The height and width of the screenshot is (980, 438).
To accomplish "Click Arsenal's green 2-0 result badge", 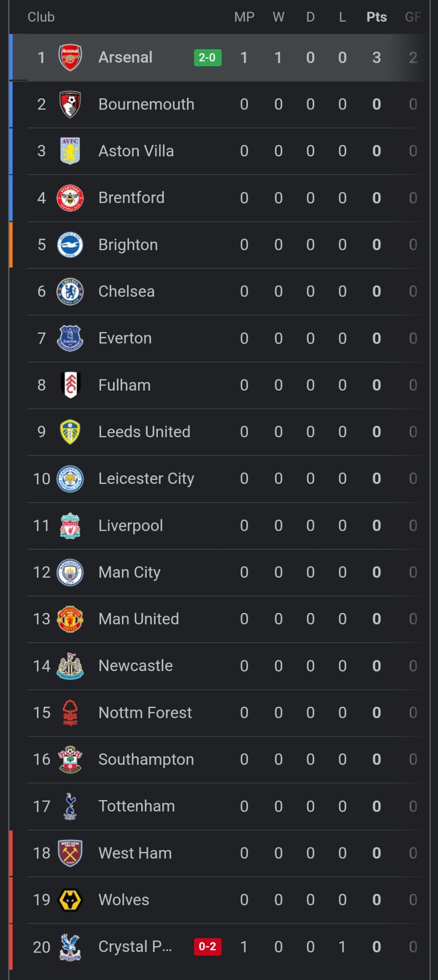I will [207, 57].
